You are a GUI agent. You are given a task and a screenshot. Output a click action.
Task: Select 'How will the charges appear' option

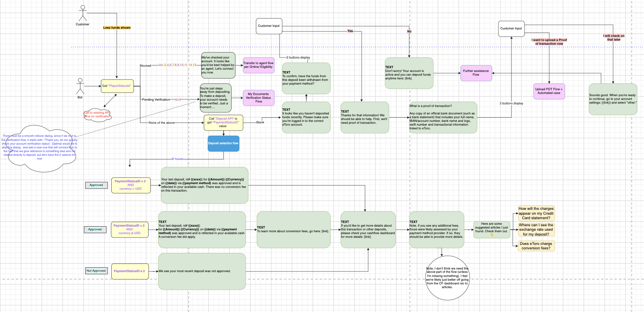[x=536, y=213]
